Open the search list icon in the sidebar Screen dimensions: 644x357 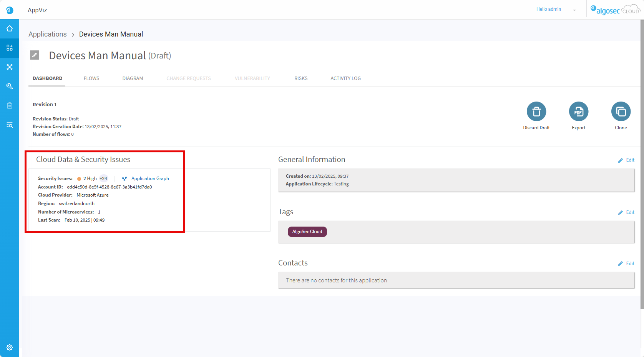coord(10,125)
